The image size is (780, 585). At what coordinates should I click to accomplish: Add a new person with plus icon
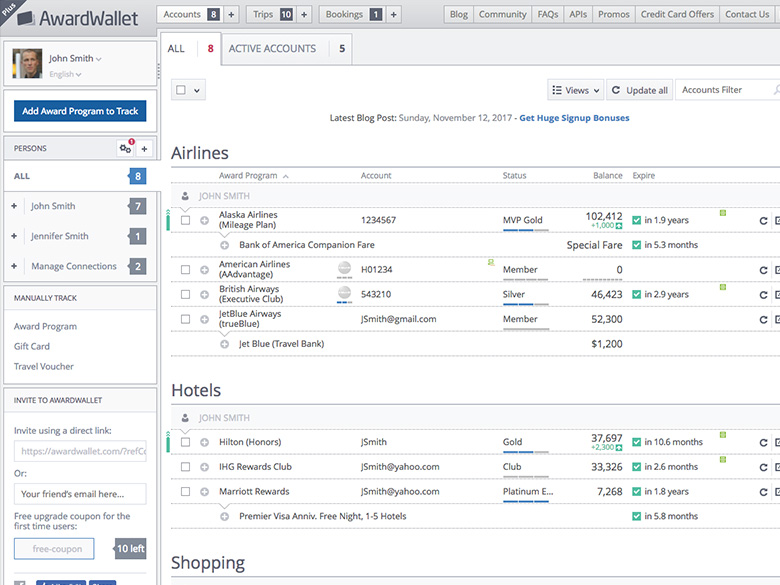click(x=144, y=149)
